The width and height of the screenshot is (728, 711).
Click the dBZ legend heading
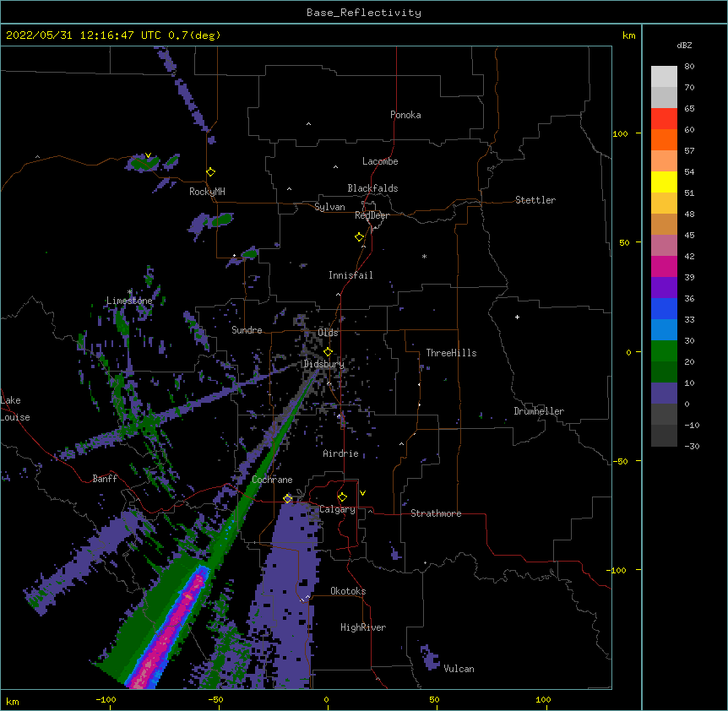click(684, 45)
